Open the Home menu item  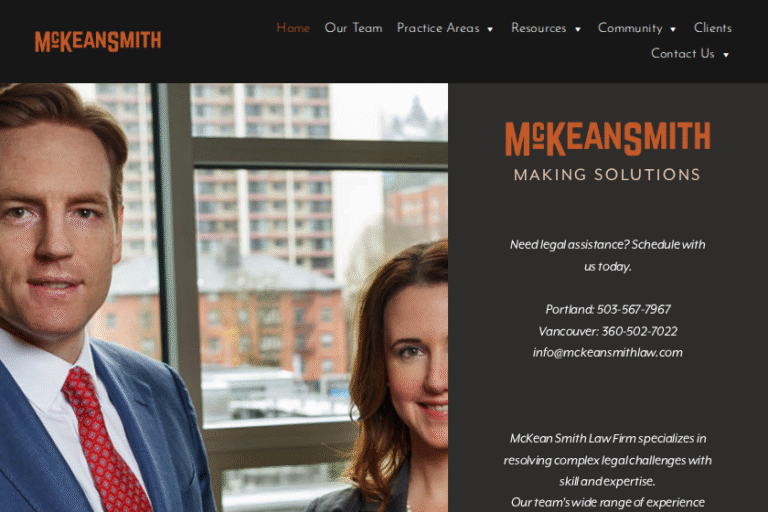point(293,28)
